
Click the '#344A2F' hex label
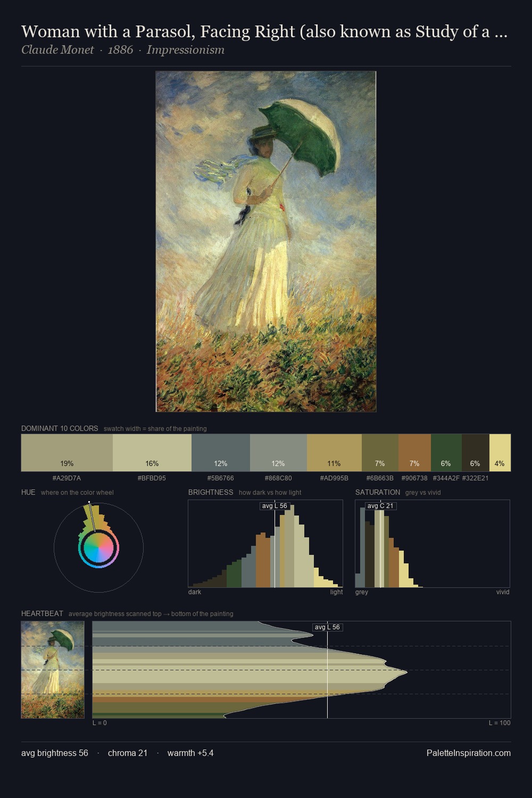pyautogui.click(x=446, y=478)
